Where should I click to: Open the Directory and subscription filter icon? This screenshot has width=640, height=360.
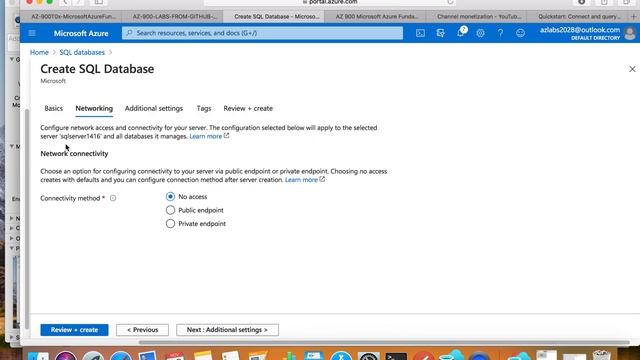440,33
